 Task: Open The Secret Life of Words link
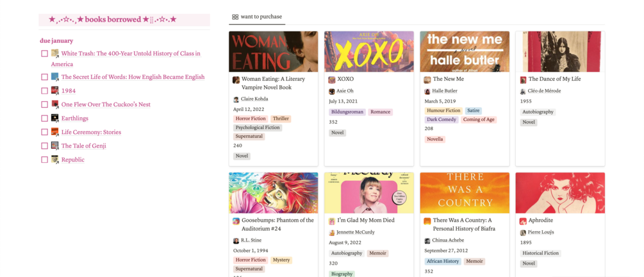(133, 77)
